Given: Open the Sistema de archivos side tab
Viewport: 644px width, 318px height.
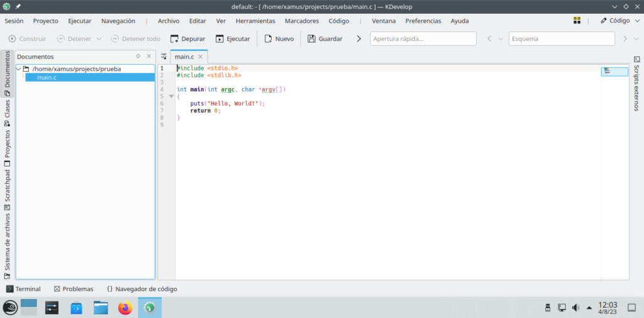Looking at the screenshot, I should click(7, 246).
